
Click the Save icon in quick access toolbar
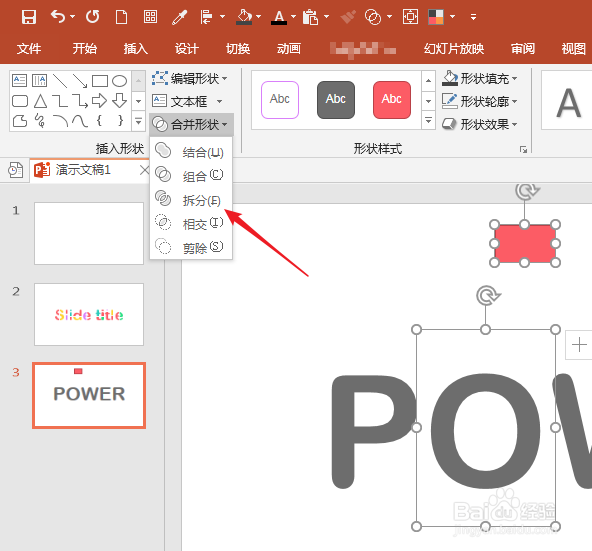[29, 17]
